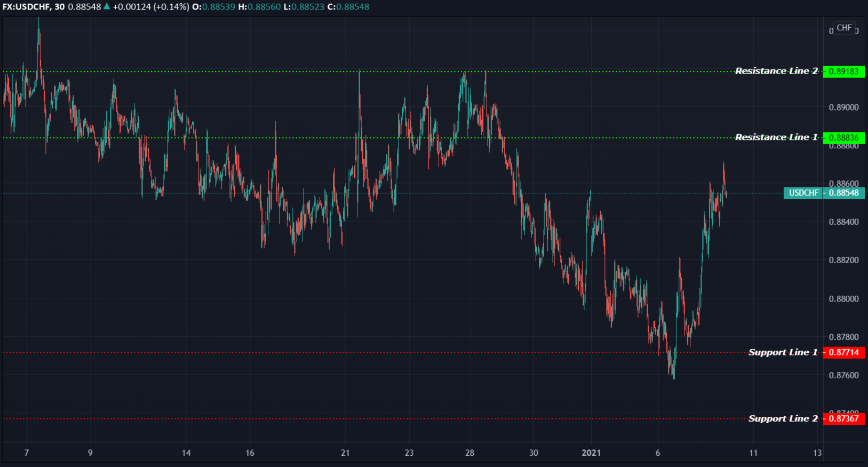Click the 30 date axis label
Image resolution: width=868 pixels, height=467 pixels.
coord(533,453)
